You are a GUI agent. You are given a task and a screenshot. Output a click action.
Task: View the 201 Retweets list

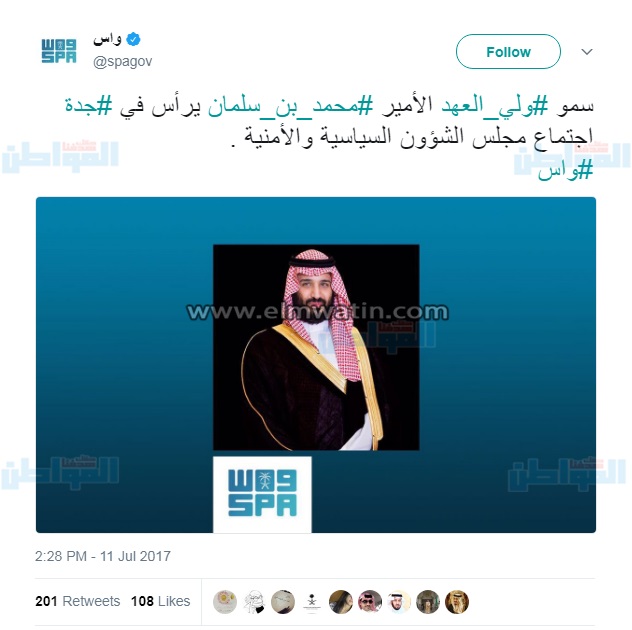pyautogui.click(x=78, y=601)
